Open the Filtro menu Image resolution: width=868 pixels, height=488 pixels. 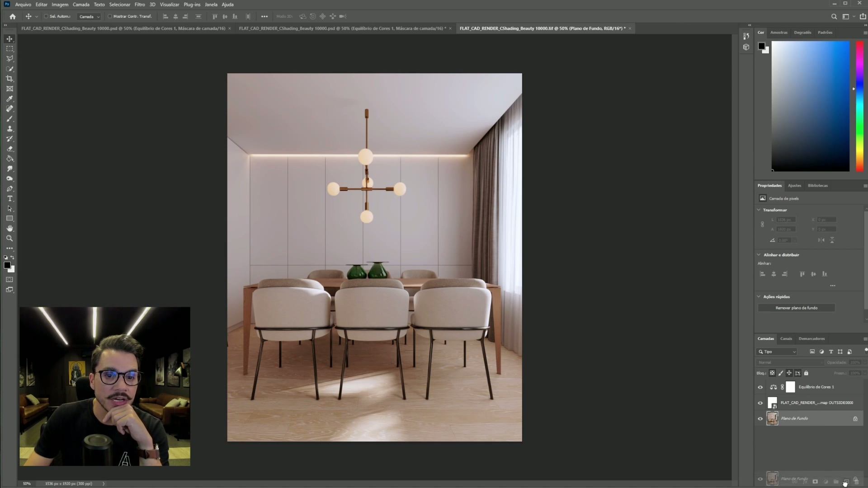pyautogui.click(x=139, y=5)
